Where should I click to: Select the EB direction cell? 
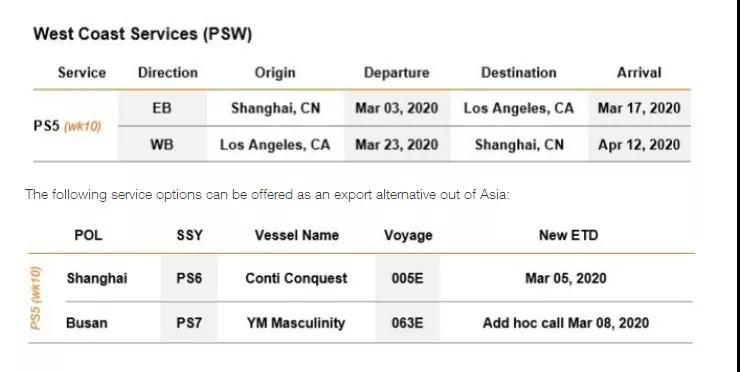[x=162, y=108]
